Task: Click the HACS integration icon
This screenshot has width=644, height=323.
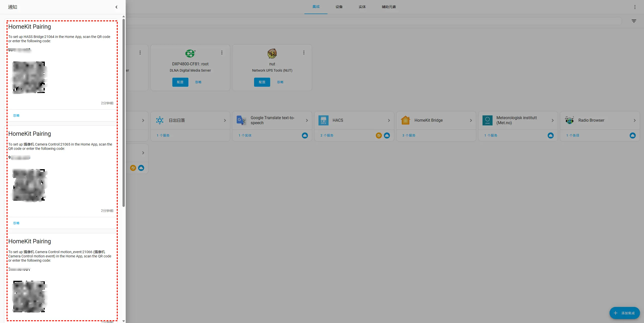Action: (323, 120)
